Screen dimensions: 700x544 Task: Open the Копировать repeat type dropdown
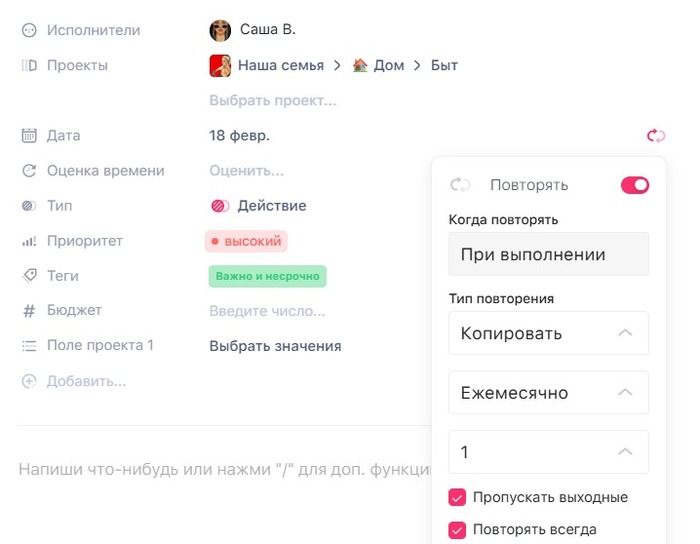click(548, 333)
